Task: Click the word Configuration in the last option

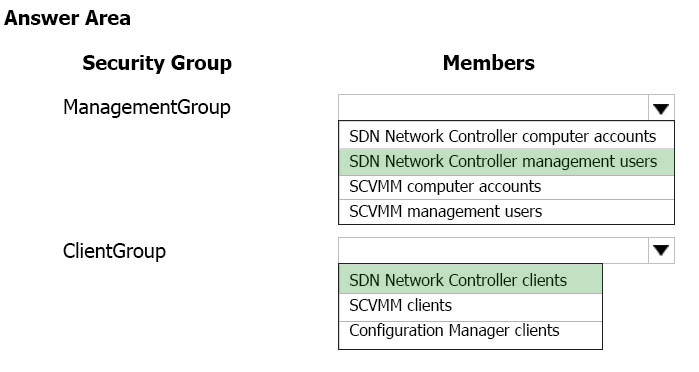Action: click(396, 331)
